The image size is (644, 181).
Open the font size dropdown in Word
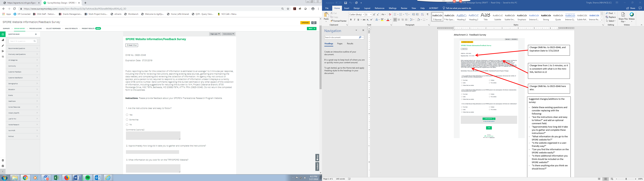click(371, 15)
